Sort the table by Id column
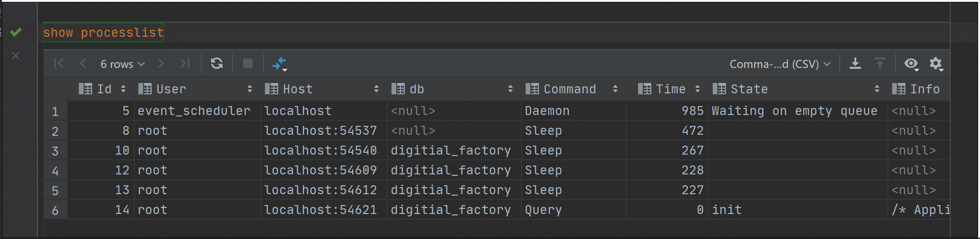980x239 pixels. point(104,89)
